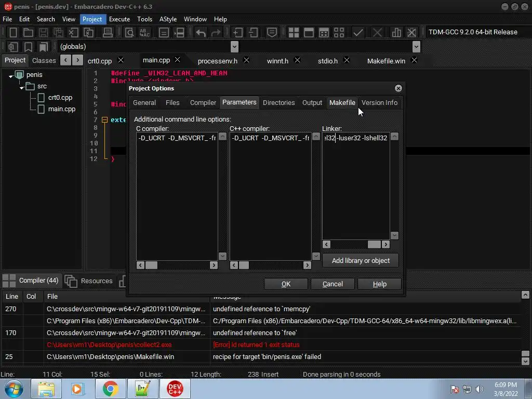This screenshot has width=532, height=399.
Task: Switch to the General tab in Project Options
Action: click(144, 103)
